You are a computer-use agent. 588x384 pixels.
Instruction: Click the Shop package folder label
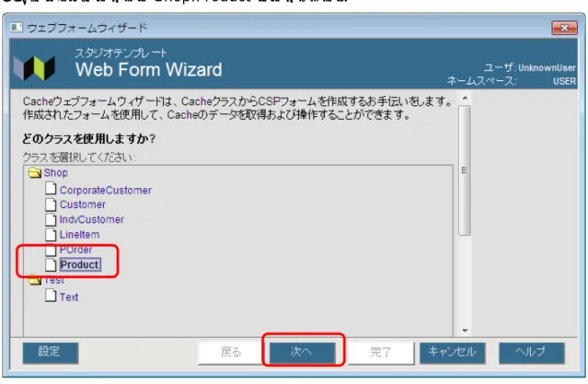(55, 173)
